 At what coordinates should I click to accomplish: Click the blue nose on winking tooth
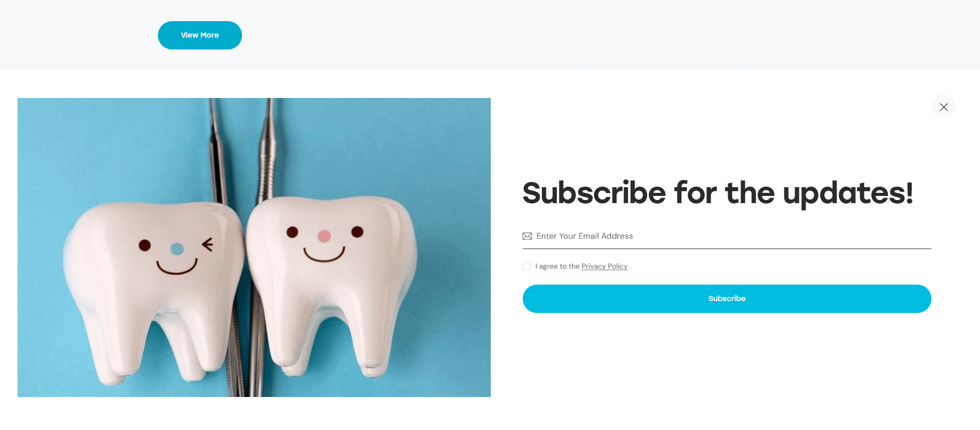click(x=177, y=249)
